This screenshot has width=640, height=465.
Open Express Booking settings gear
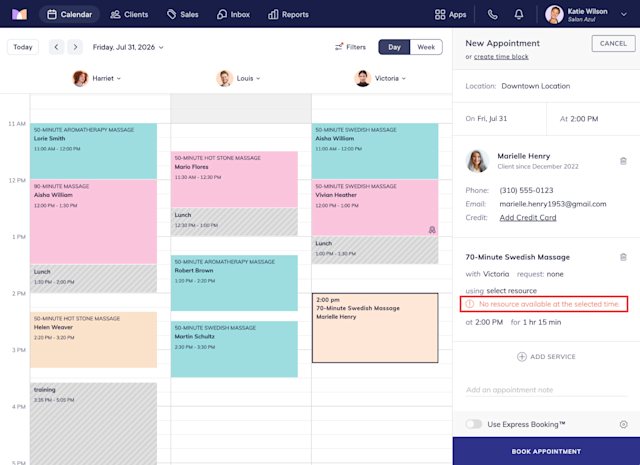[x=623, y=424]
